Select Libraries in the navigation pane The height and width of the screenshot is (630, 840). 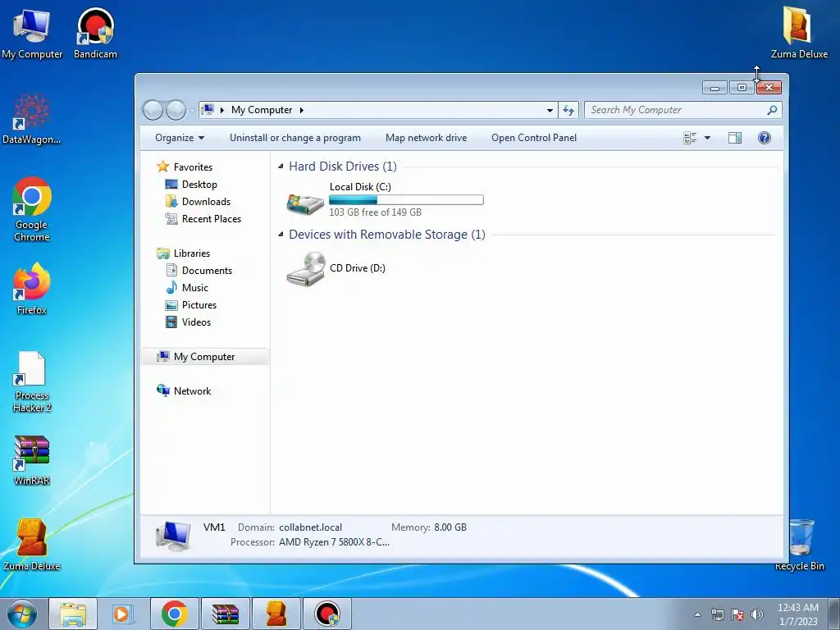[191, 253]
